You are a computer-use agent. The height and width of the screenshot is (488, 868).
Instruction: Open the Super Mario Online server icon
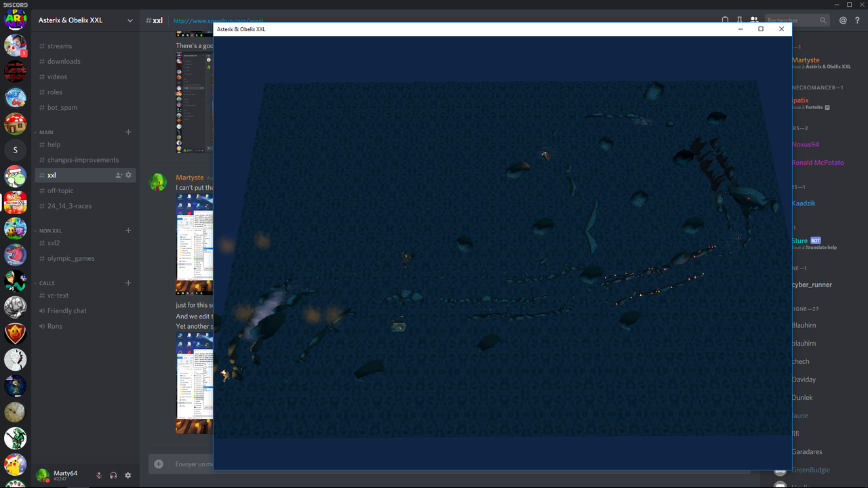coord(15,19)
